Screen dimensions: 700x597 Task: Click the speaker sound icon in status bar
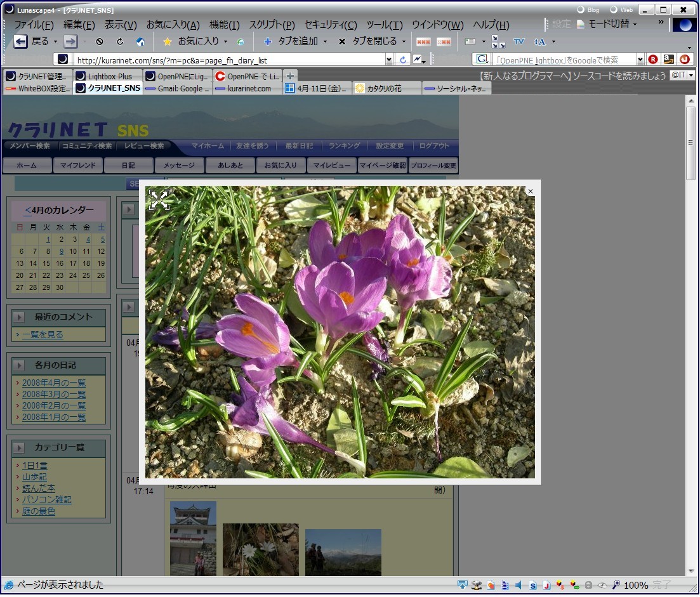click(518, 585)
